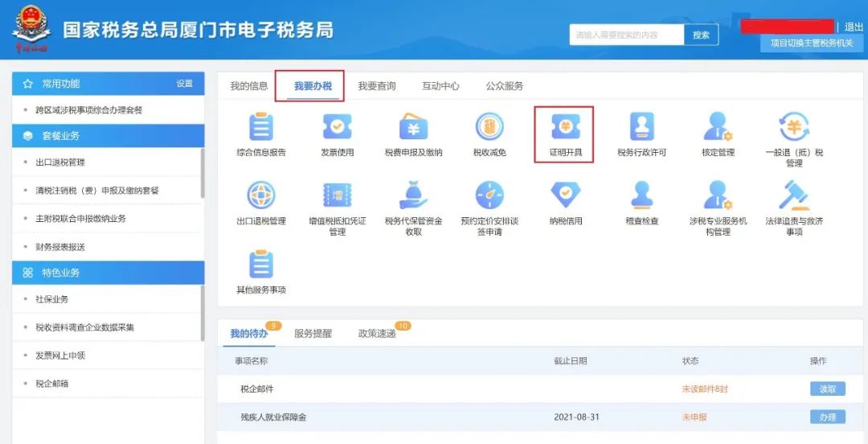Click the 税务行政许可 icon
Screen dimensions: 868x444
[x=641, y=128]
